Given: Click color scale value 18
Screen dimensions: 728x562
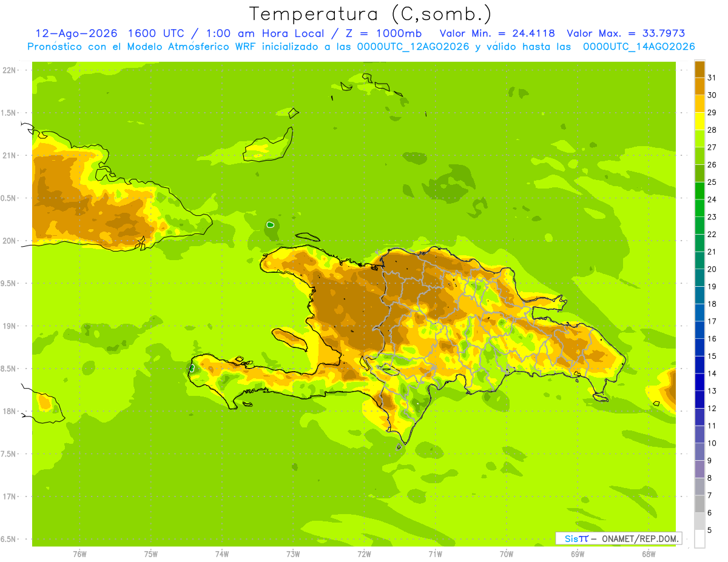Looking at the screenshot, I should click(x=712, y=304).
